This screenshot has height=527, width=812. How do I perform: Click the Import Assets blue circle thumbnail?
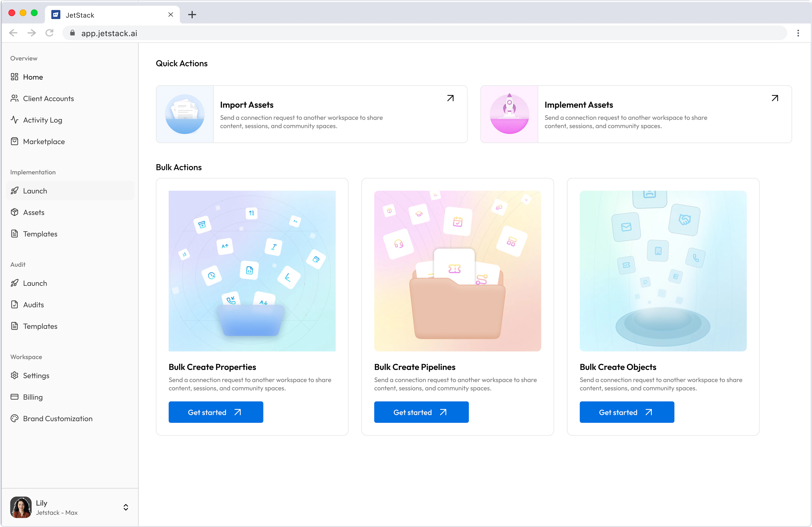tap(185, 114)
